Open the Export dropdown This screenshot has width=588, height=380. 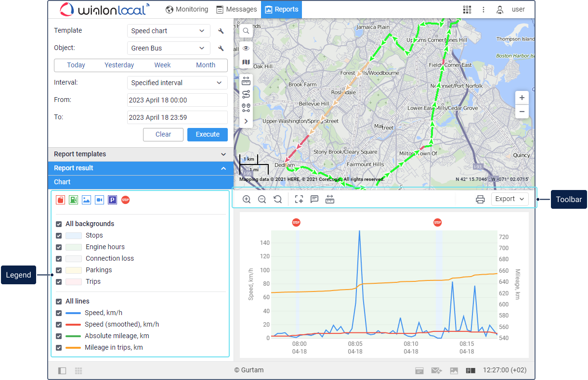click(x=510, y=199)
